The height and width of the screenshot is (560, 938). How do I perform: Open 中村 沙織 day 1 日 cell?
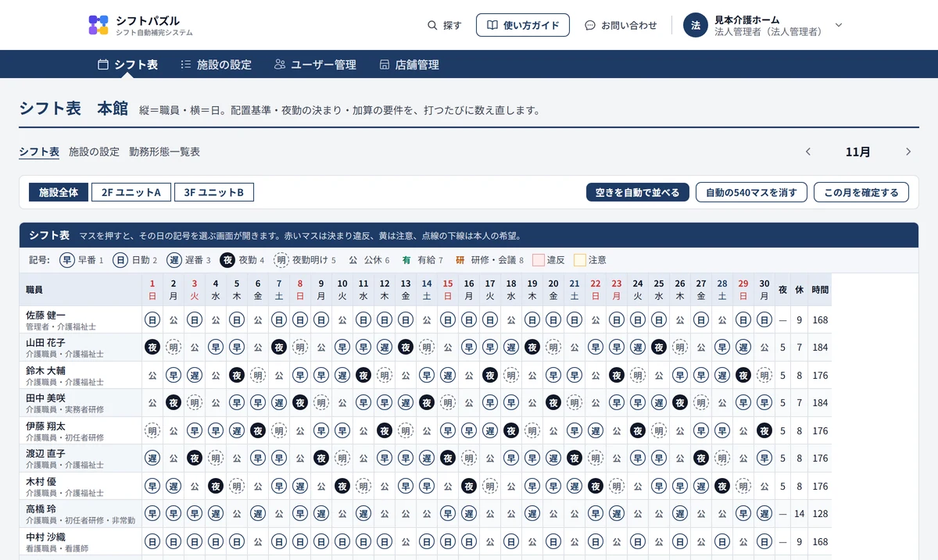(x=152, y=541)
